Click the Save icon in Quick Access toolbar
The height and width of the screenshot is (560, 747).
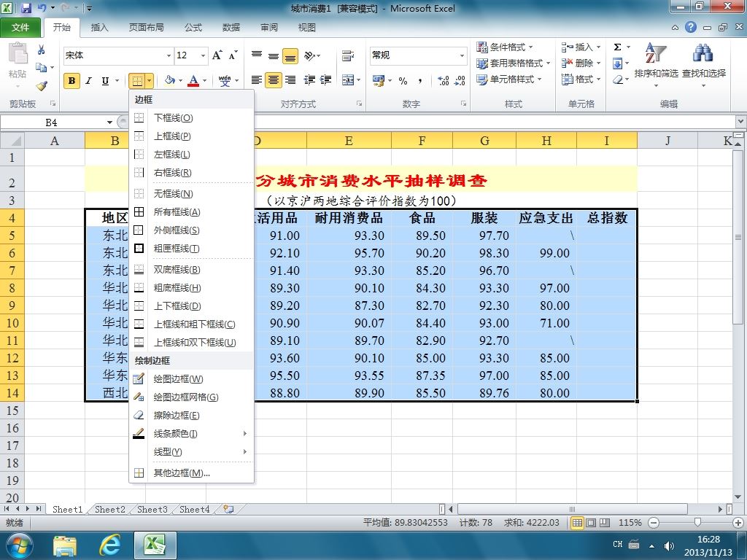pos(26,8)
